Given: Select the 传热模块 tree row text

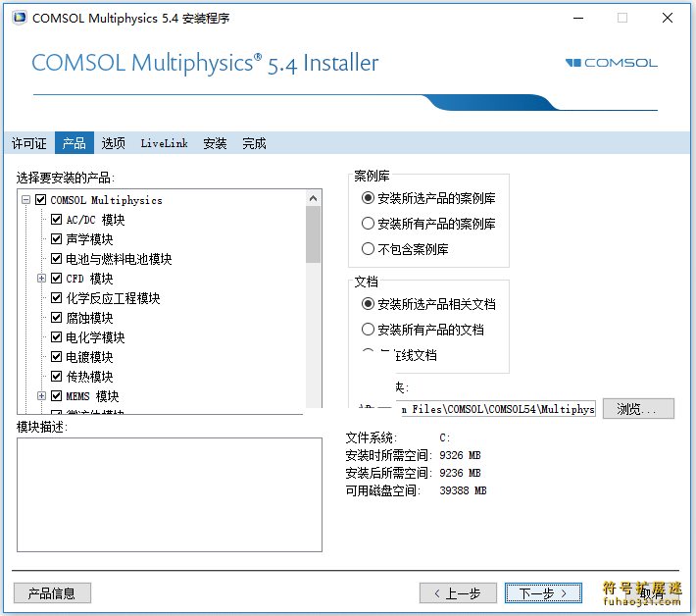Looking at the screenshot, I should 89,377.
